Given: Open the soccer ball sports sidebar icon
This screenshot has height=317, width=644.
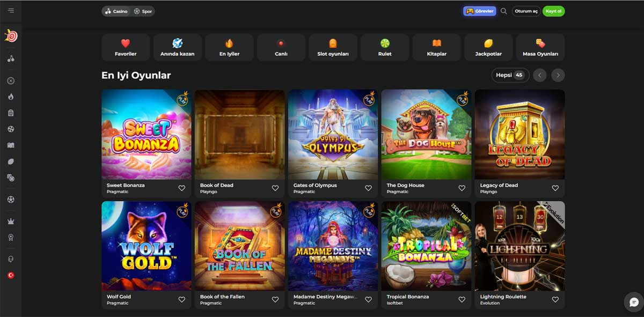Looking at the screenshot, I should tap(11, 200).
